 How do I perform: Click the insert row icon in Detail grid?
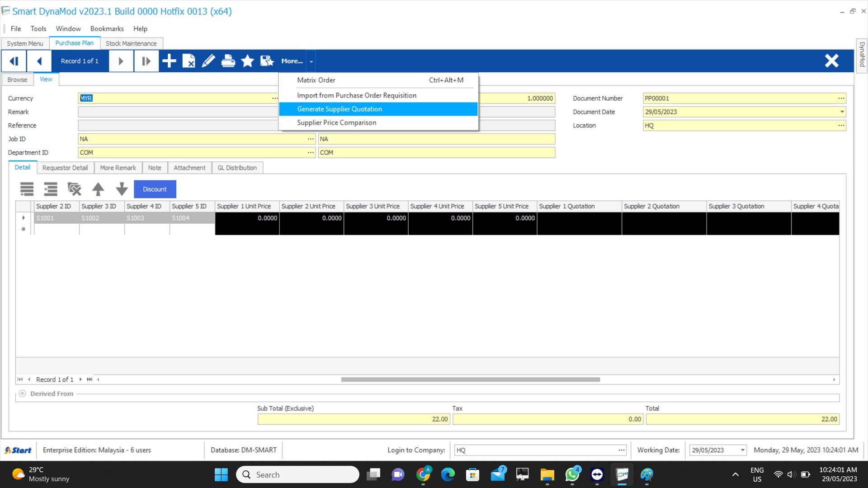[50, 189]
